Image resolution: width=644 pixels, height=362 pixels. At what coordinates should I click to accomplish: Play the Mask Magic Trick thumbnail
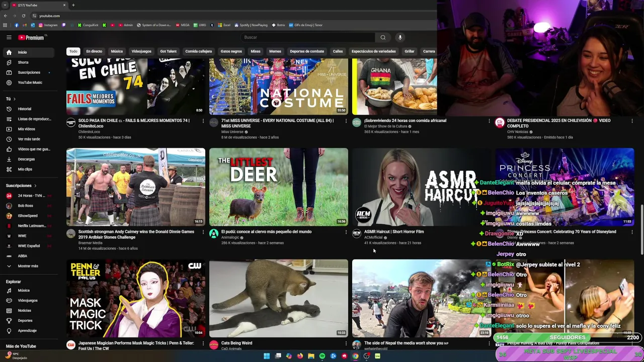[136, 298]
